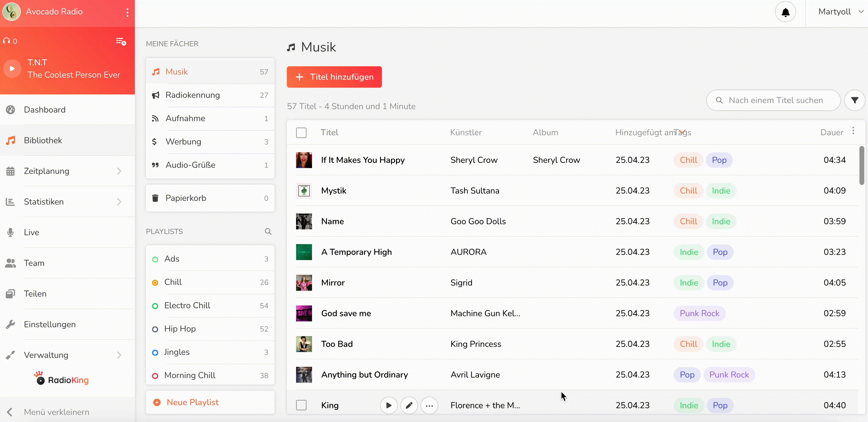Viewport: 868px width, 422px height.
Task: Edit the King track with pencil icon
Action: [409, 405]
